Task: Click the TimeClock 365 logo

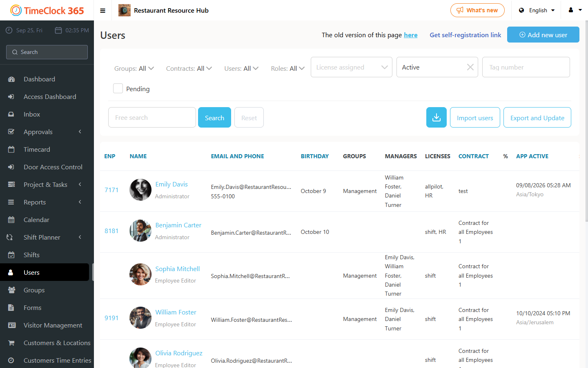Action: [47, 10]
